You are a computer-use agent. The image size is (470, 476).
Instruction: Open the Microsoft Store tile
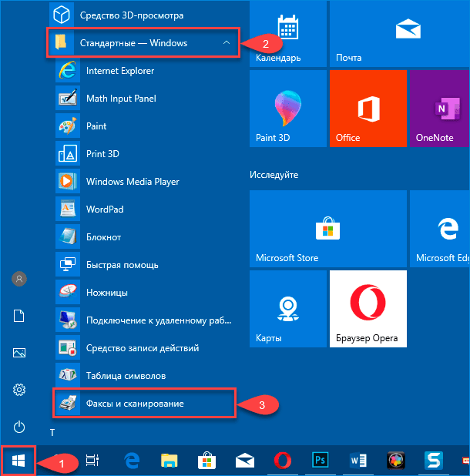[x=287, y=230]
